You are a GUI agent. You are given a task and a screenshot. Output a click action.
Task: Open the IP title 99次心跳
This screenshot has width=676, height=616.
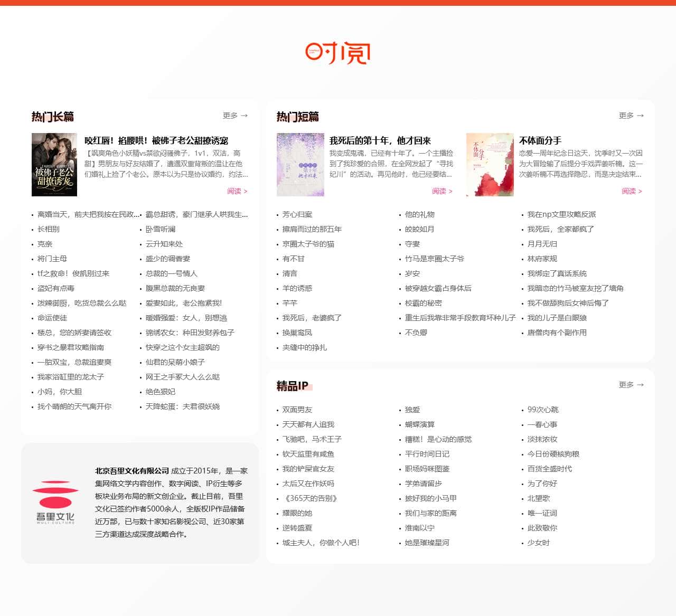click(542, 409)
